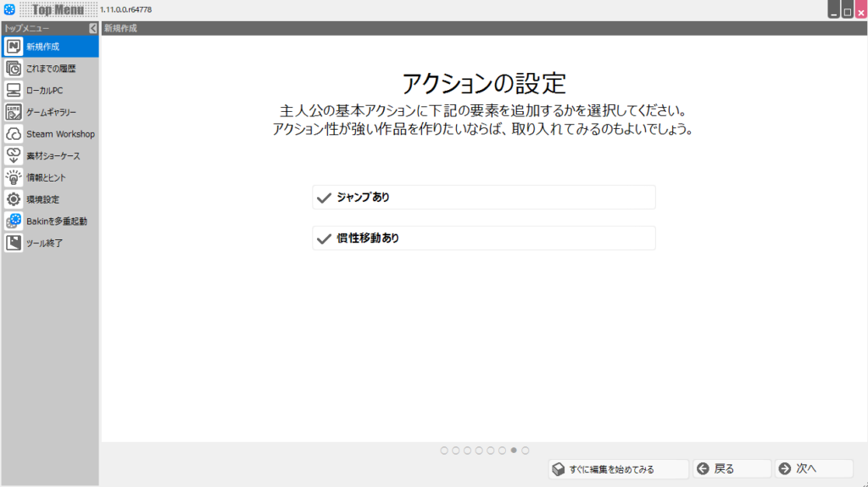Click the Steam Workshop cloud icon
The height and width of the screenshot is (487, 868).
pyautogui.click(x=14, y=134)
